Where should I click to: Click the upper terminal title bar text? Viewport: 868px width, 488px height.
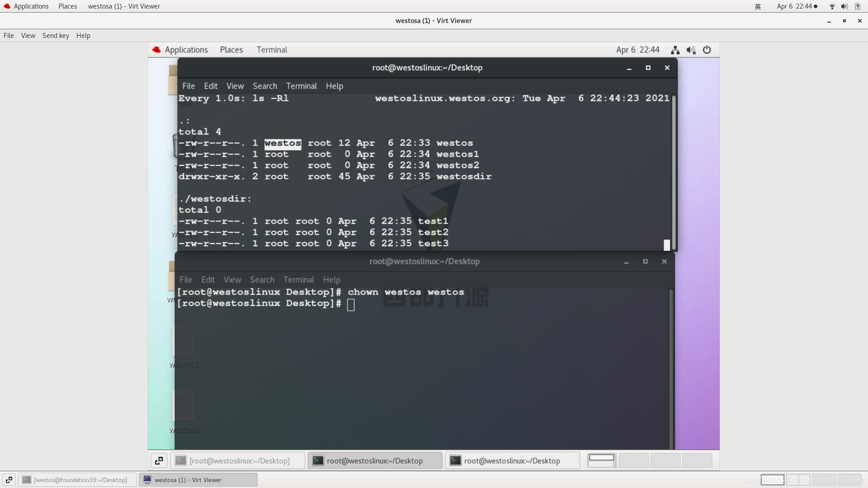click(x=427, y=68)
